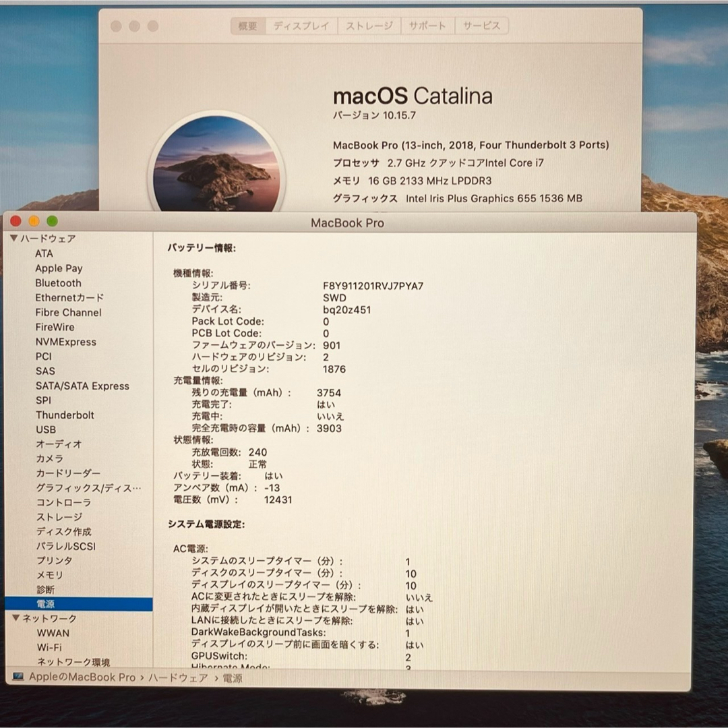Click ハードウェア in the bottom path bar
This screenshot has height=728, width=728.
(x=178, y=678)
